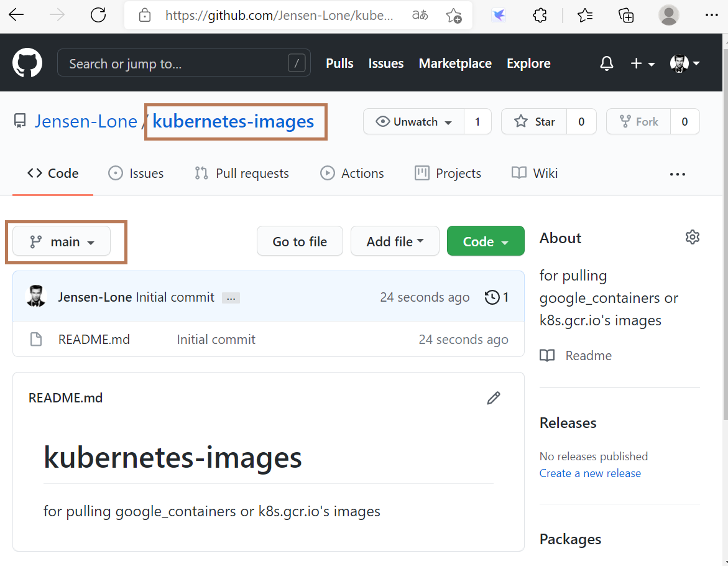Switch to the repository Issues tab

[x=136, y=173]
